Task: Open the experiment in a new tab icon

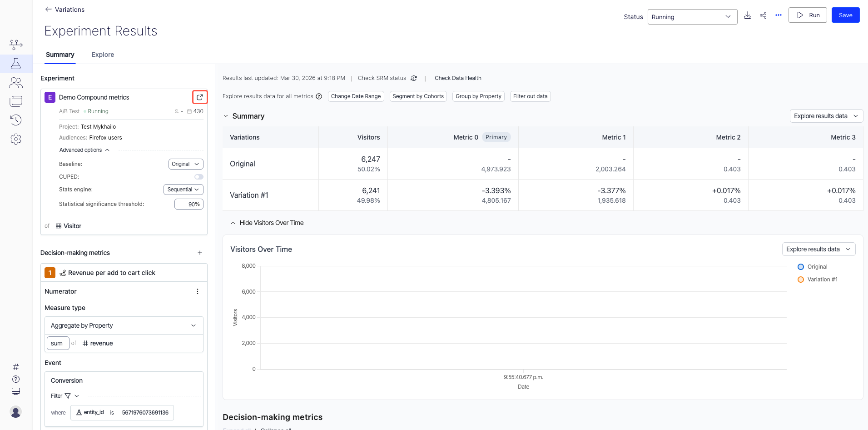Action: coord(200,97)
